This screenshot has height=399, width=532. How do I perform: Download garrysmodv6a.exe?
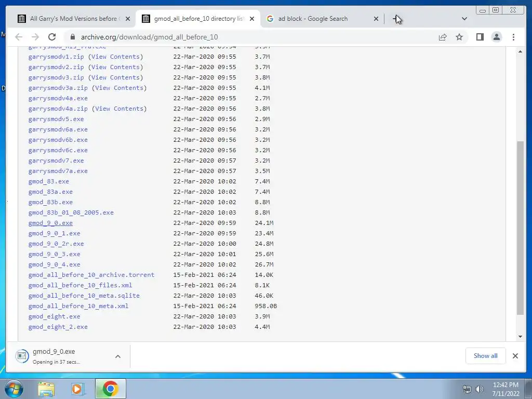click(x=58, y=129)
